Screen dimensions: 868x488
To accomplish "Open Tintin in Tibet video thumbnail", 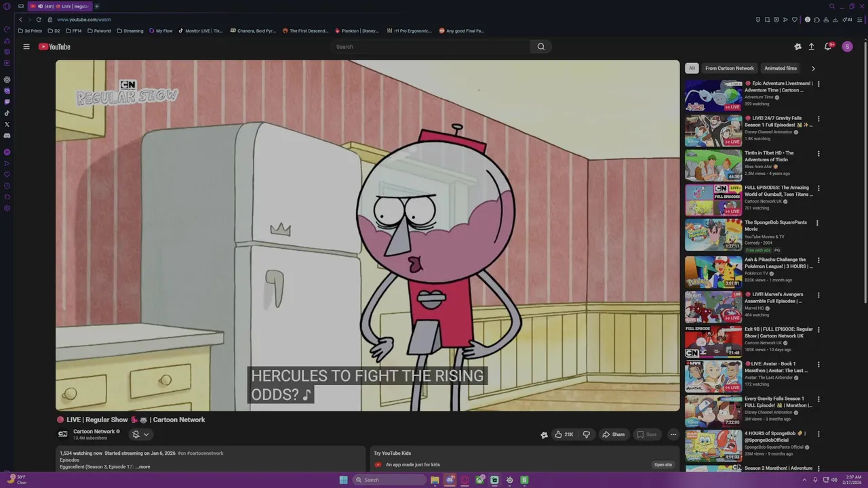I will [x=713, y=165].
